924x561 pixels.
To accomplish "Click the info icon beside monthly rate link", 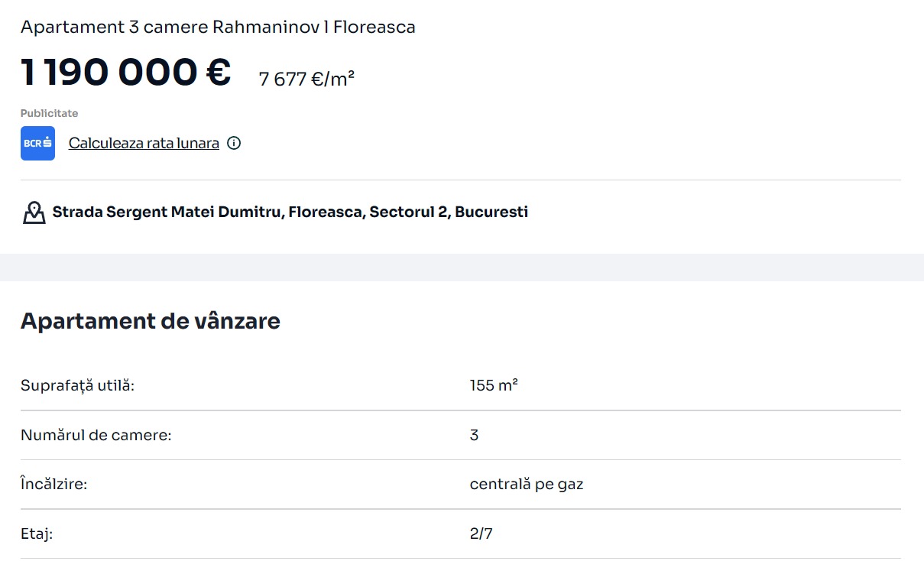I will 234,143.
